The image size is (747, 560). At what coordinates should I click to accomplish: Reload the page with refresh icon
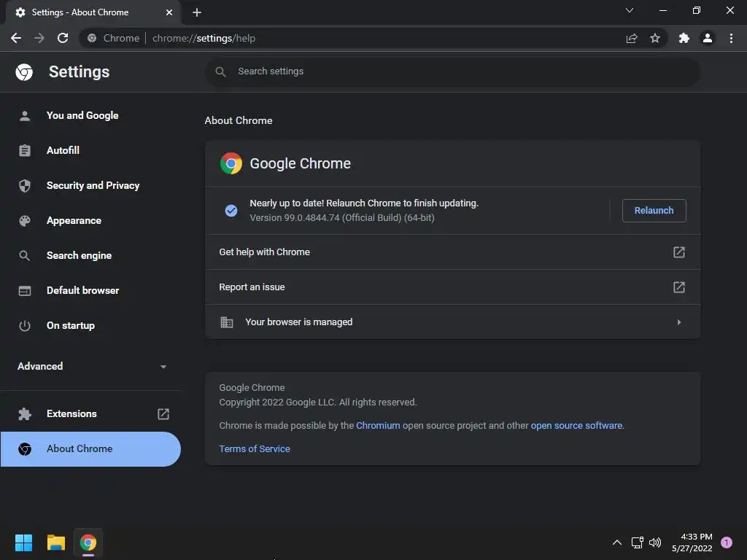(63, 38)
